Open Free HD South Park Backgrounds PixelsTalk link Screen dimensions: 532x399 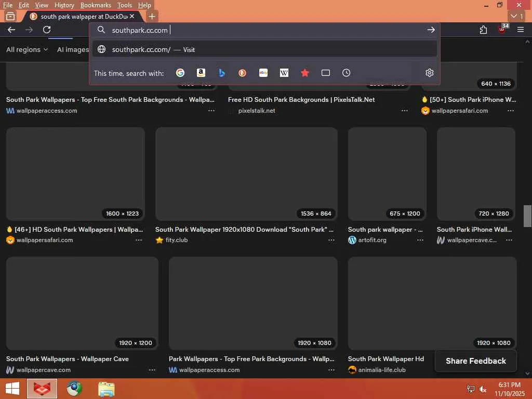(x=301, y=100)
